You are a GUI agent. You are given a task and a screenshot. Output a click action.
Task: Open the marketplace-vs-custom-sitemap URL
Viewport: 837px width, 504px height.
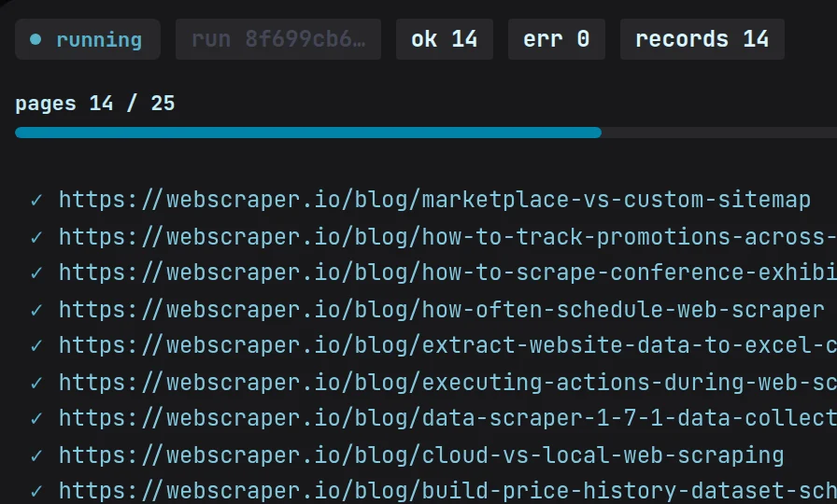pos(434,200)
